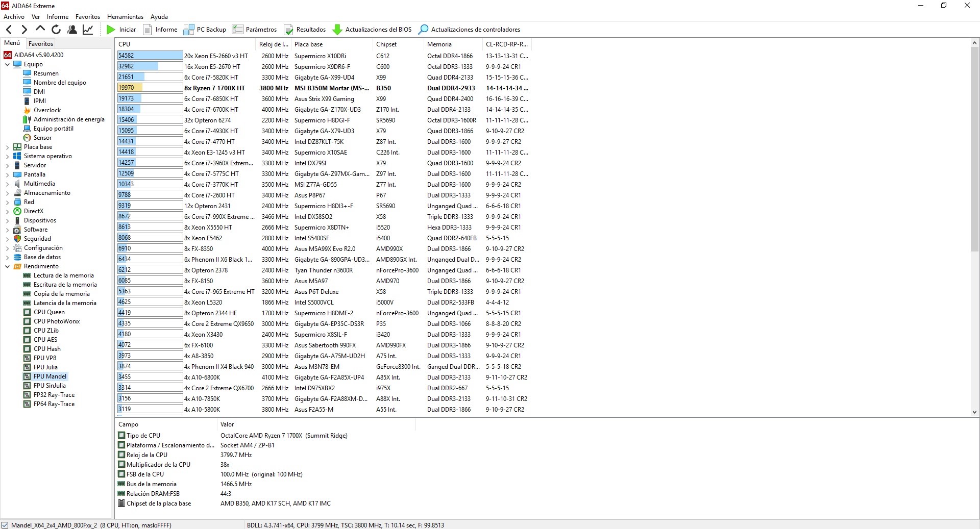This screenshot has width=980, height=529.
Task: Select Latencia de la memoria benchmark
Action: point(65,303)
